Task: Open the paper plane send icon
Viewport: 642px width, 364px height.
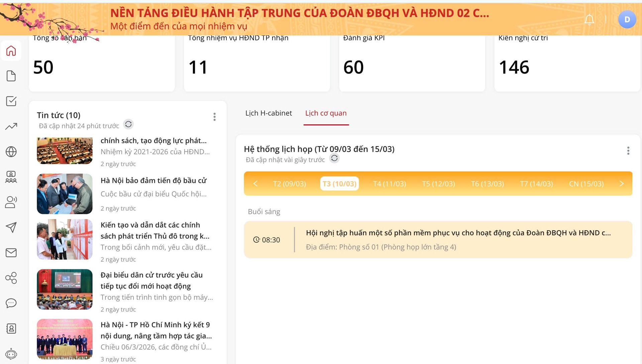Action: (11, 227)
